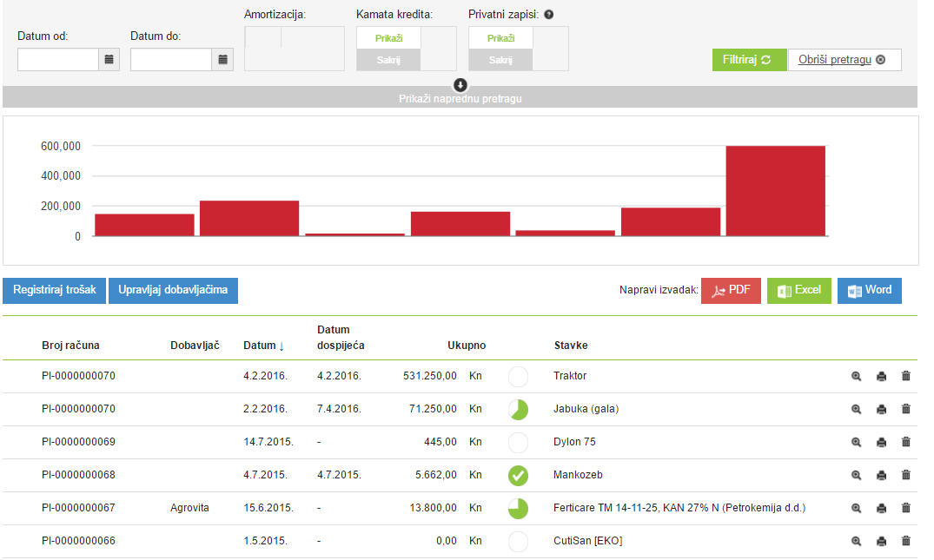Print the Agrovita Ferticare expense row
The image size is (934, 560).
point(881,508)
